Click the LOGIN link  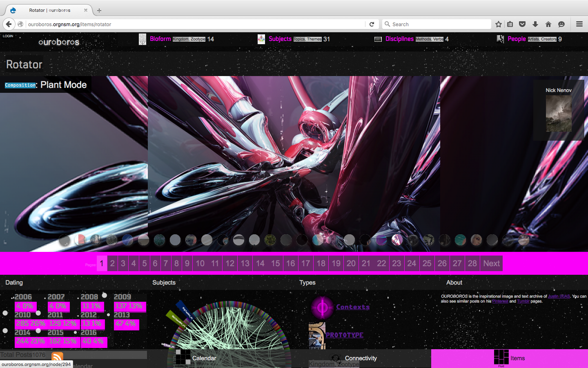[8, 36]
